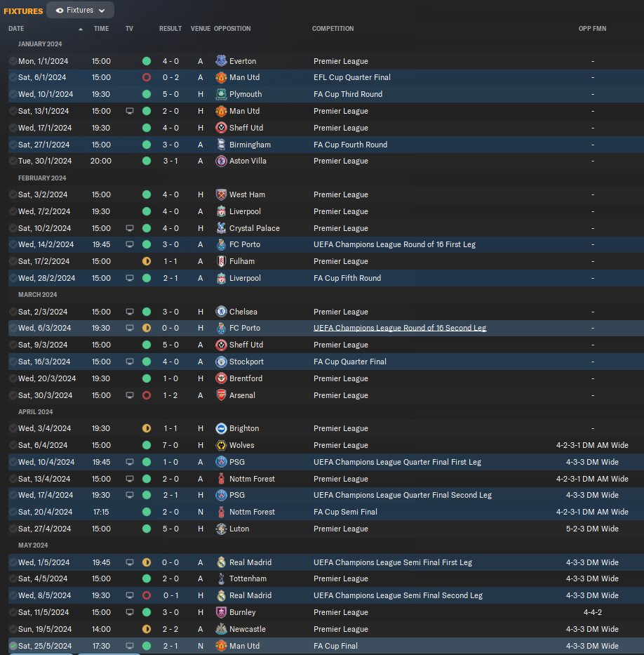Select the checkmark on Sat, 6/4/2024 row
644x655 pixels.
coord(13,445)
